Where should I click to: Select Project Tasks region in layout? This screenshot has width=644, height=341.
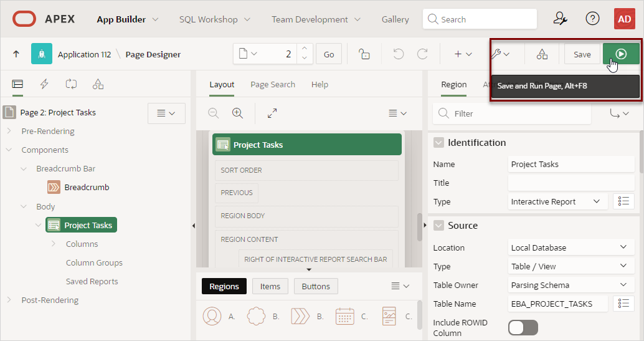coord(307,145)
